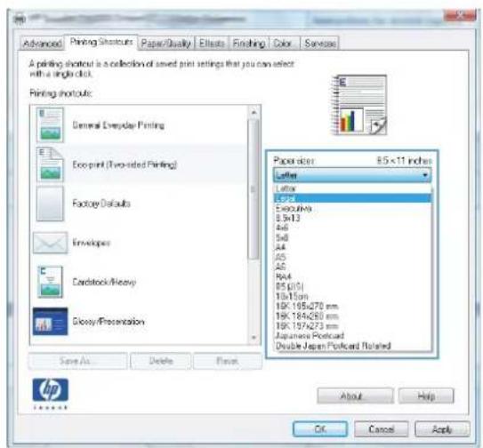This screenshot has height=448, width=483.
Task: Select A6 paper size option
Action: 352,267
